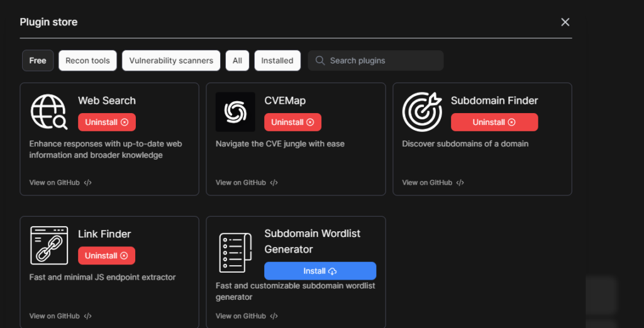Click 'Discover subdomains of a domain' description
The image size is (644, 328).
(465, 144)
